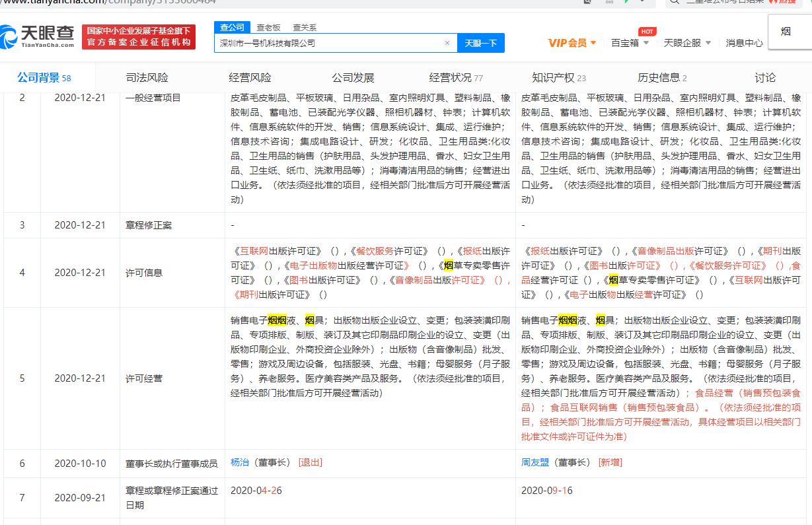Select the 2020-09-21 date cell
812x525 pixels.
click(80, 498)
